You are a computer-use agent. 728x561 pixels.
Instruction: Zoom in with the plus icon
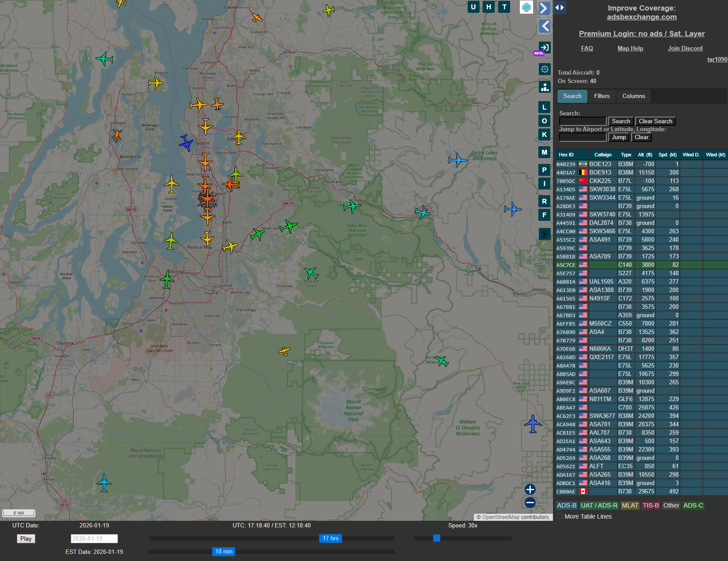click(530, 489)
